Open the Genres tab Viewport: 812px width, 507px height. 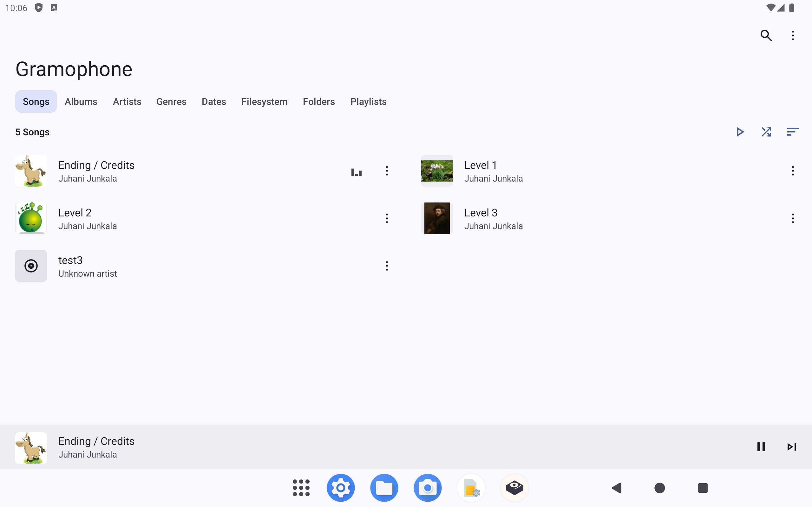coord(171,102)
